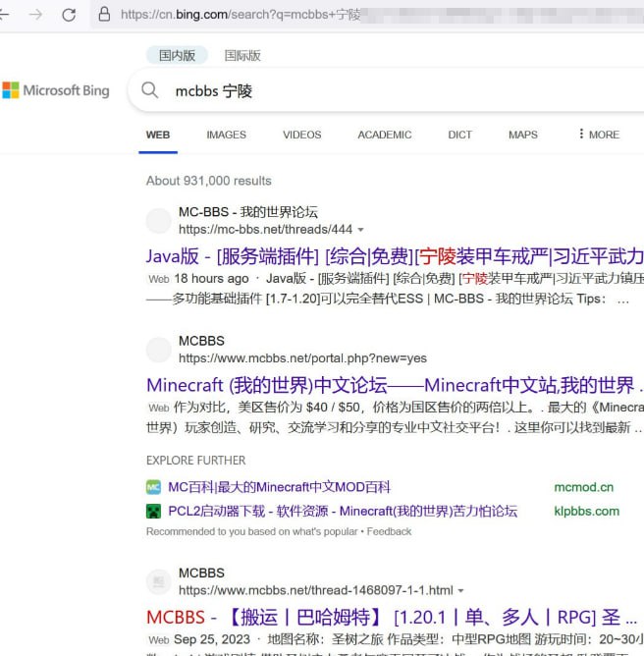Click PCL2 creeper favicon
The image size is (644, 656).
(x=153, y=512)
